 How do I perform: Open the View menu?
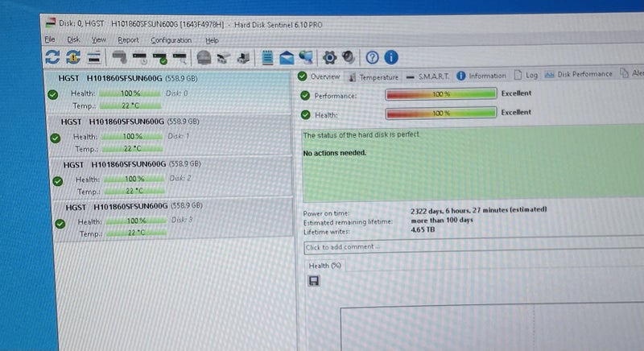click(x=98, y=39)
